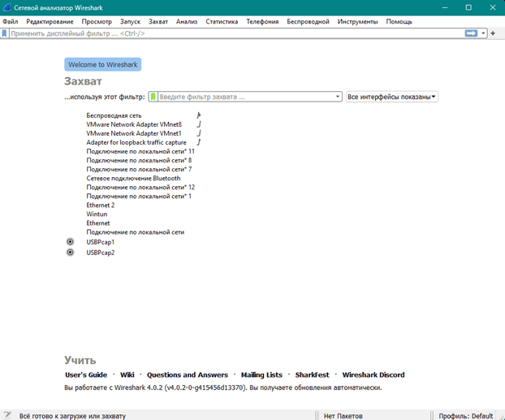Open the Просмотр menu

97,22
